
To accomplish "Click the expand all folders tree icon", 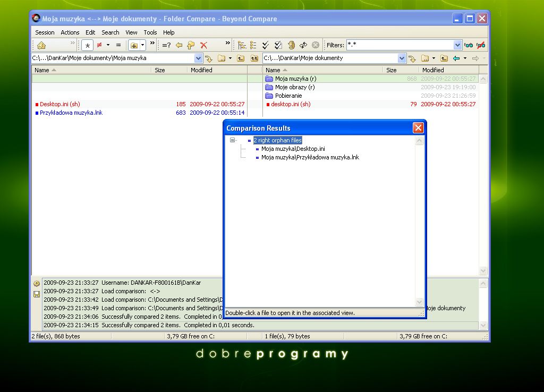I will click(x=242, y=45).
